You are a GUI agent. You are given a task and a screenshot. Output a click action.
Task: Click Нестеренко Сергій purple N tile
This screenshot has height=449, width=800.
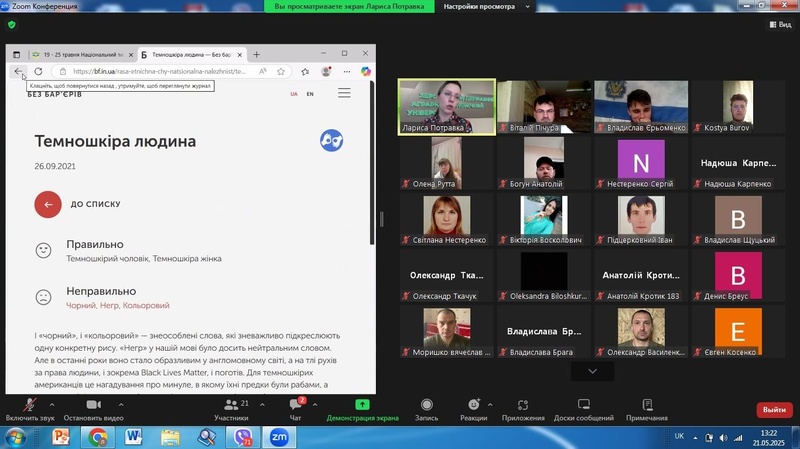tap(641, 163)
